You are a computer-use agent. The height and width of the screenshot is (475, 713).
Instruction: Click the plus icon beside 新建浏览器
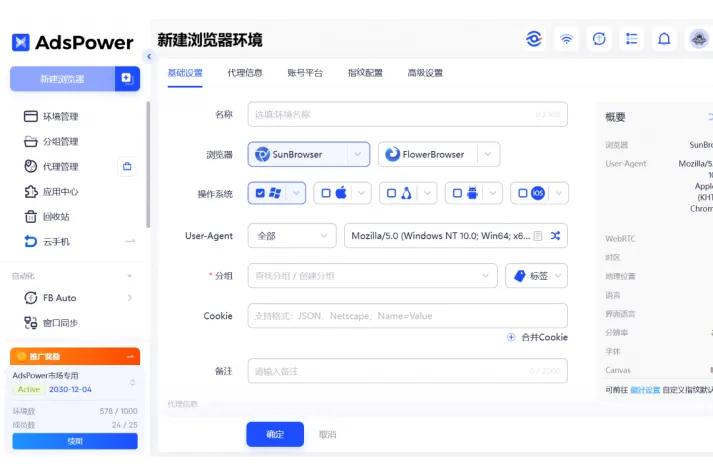[127, 78]
